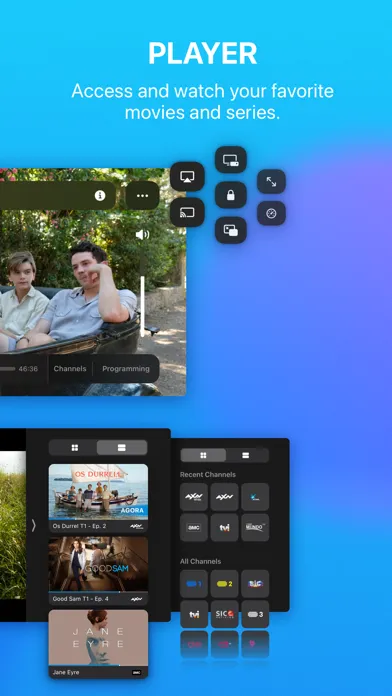Open tvi under Recent Channels
The image size is (392, 696).
(x=224, y=527)
